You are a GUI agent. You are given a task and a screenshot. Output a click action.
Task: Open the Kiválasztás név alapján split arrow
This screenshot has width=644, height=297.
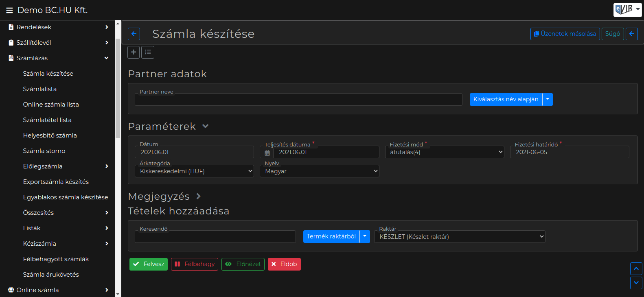(x=548, y=99)
